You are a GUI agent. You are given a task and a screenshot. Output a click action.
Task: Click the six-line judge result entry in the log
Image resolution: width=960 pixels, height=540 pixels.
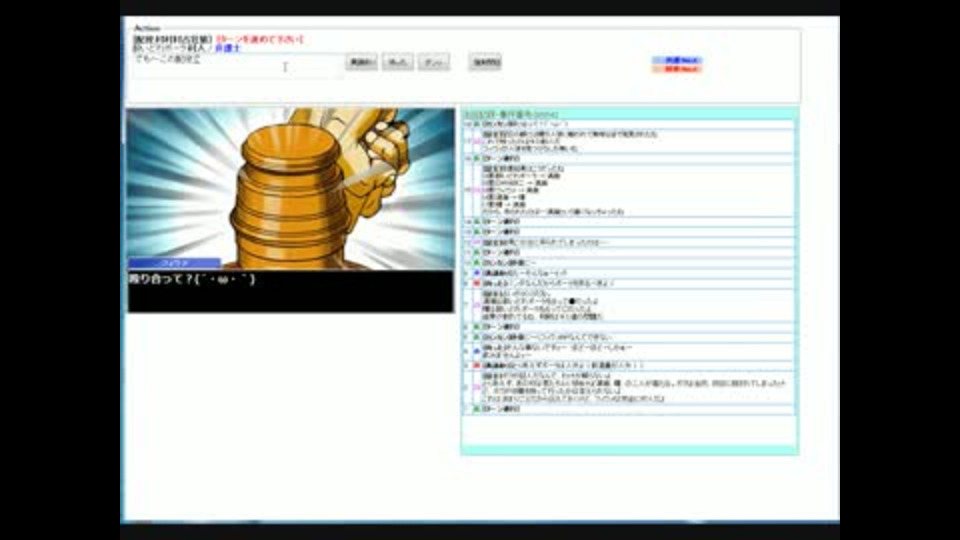pyautogui.click(x=629, y=190)
